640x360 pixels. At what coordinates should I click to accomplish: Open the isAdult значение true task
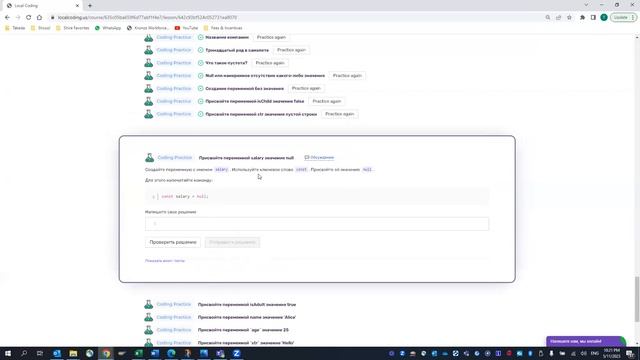coord(247,304)
